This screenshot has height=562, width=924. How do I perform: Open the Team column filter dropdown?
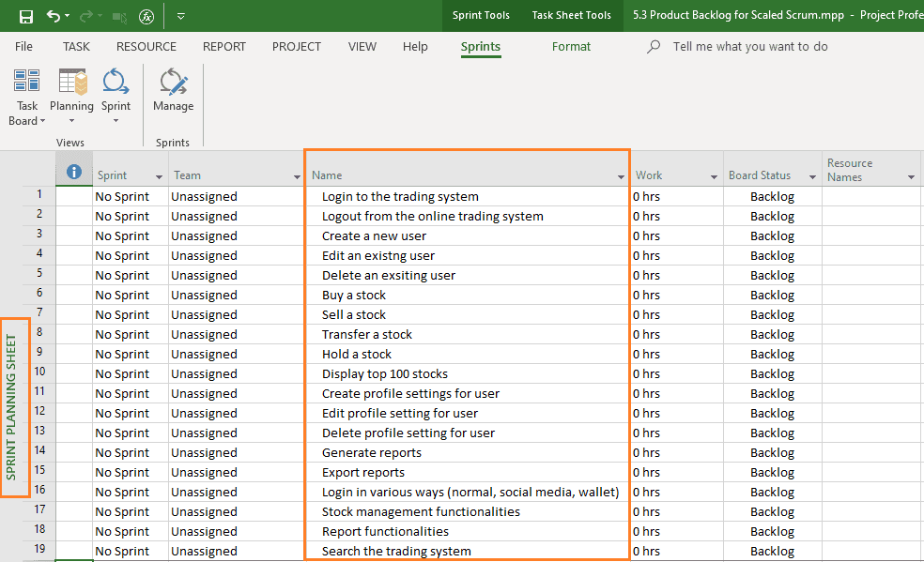click(x=297, y=176)
